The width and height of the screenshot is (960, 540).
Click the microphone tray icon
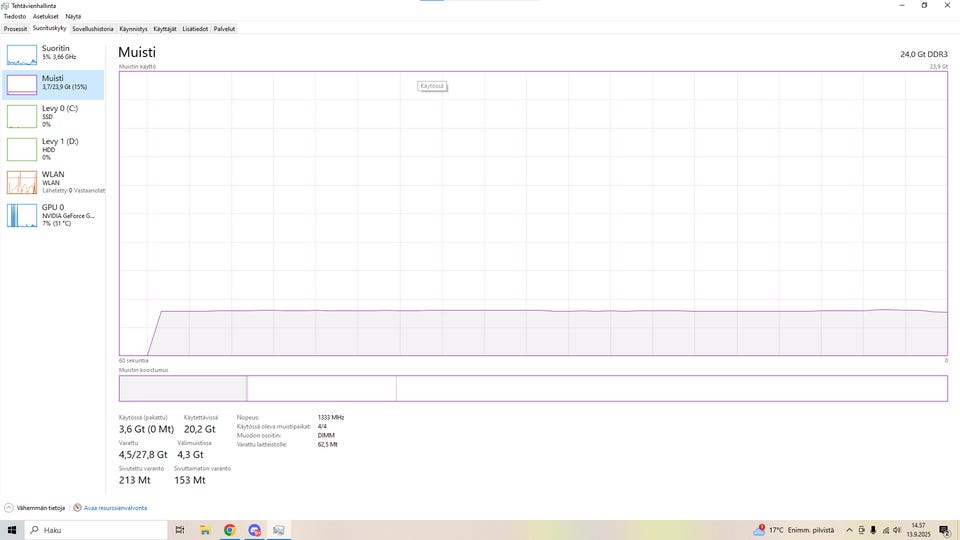pos(873,530)
